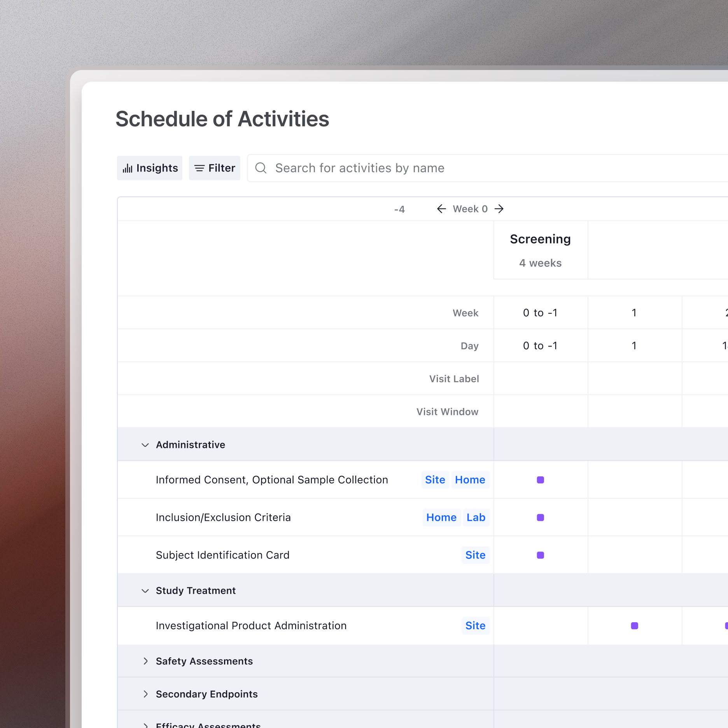
Task: Collapse the Study Treatment section
Action: 145,591
